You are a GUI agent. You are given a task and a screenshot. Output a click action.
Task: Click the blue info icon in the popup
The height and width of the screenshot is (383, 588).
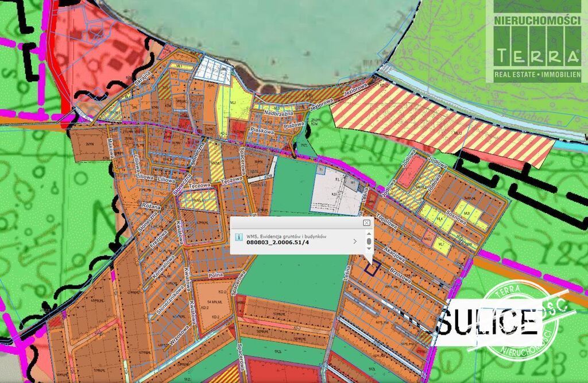[238, 236]
